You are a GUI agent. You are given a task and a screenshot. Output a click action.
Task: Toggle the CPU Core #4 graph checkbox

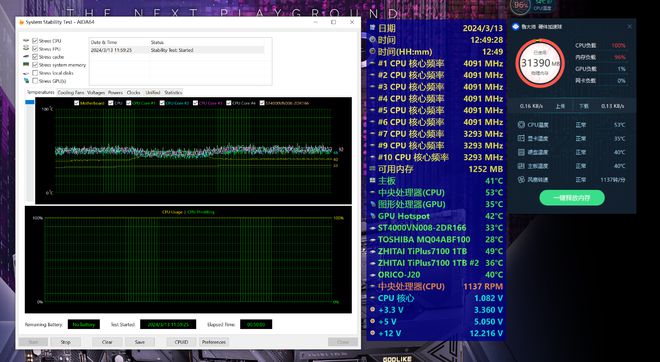coord(228,103)
